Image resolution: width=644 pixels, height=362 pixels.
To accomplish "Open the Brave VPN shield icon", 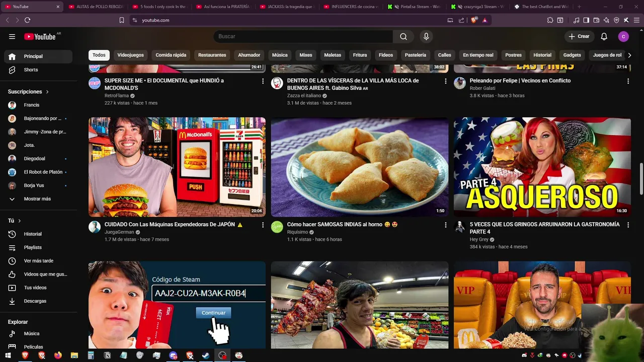I will tap(616, 20).
